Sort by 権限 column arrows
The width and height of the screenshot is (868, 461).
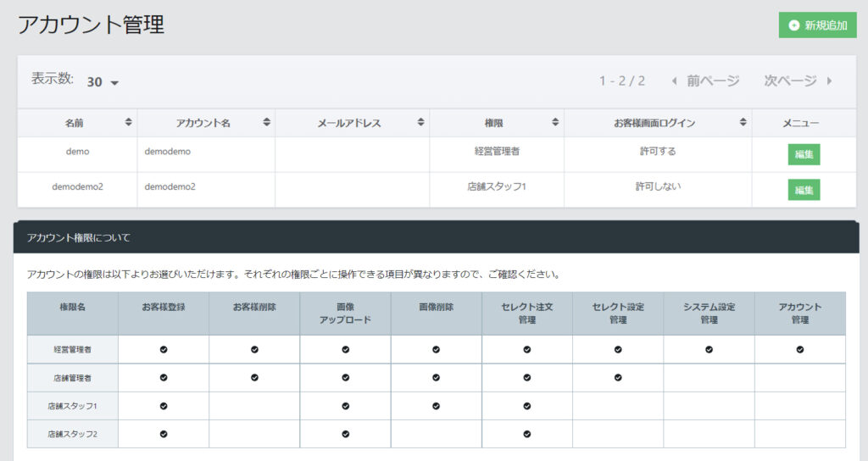[x=555, y=123]
